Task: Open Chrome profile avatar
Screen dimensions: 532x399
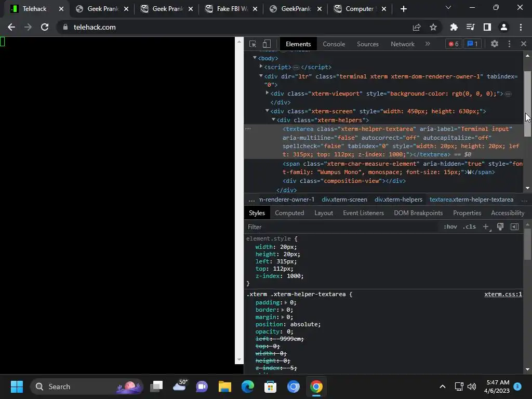Action: (503, 27)
